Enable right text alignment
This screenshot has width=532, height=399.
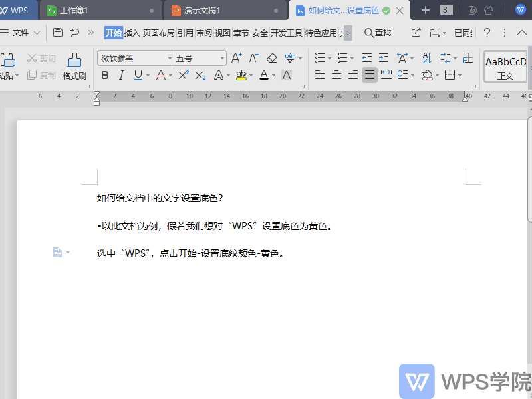pyautogui.click(x=354, y=75)
